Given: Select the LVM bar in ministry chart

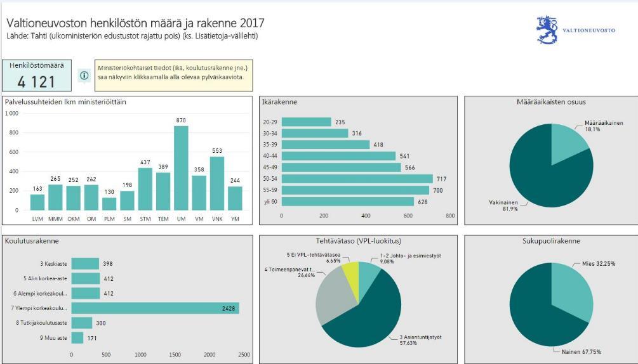Looking at the screenshot, I should click(x=37, y=202).
